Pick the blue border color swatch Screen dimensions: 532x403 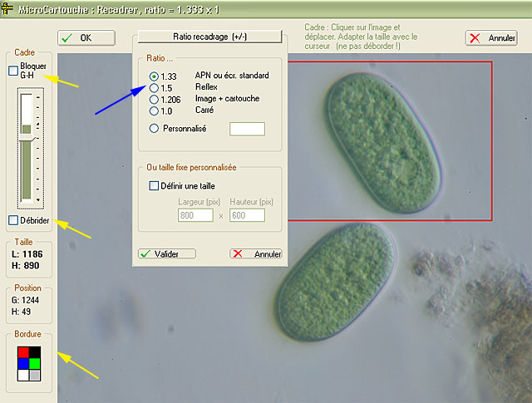click(23, 364)
